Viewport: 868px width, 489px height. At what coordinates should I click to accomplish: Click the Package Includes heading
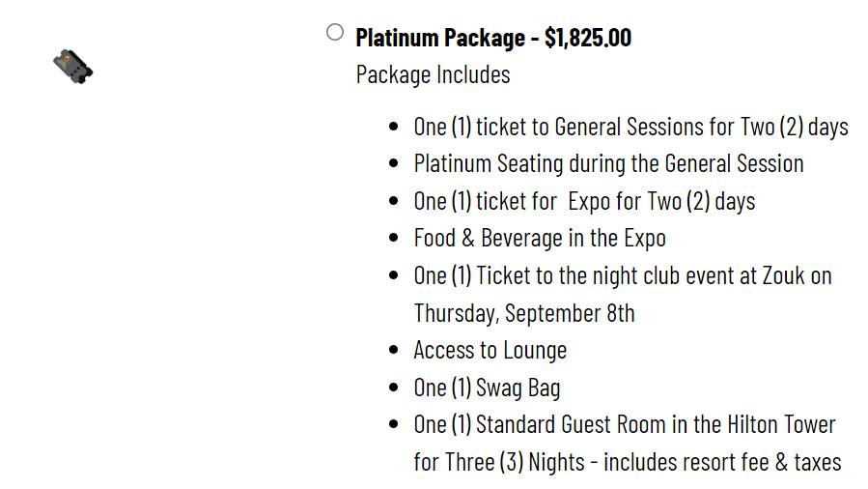(433, 74)
